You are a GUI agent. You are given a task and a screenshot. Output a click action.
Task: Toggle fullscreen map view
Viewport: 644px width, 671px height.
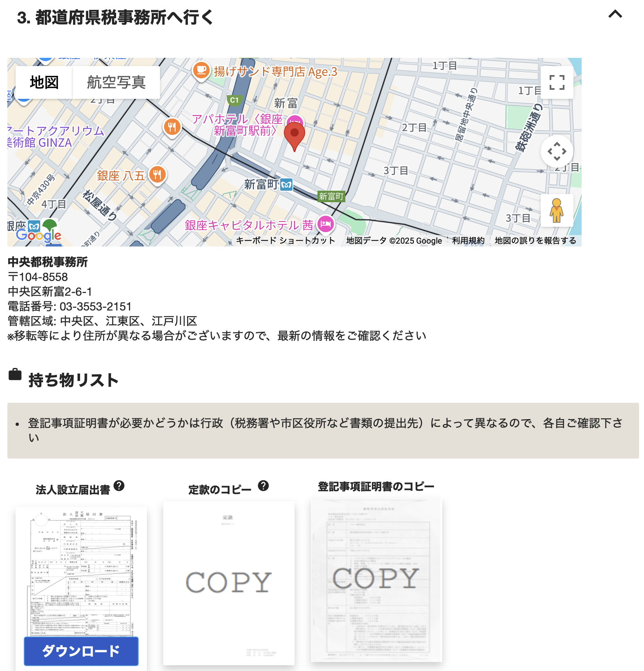point(557,82)
